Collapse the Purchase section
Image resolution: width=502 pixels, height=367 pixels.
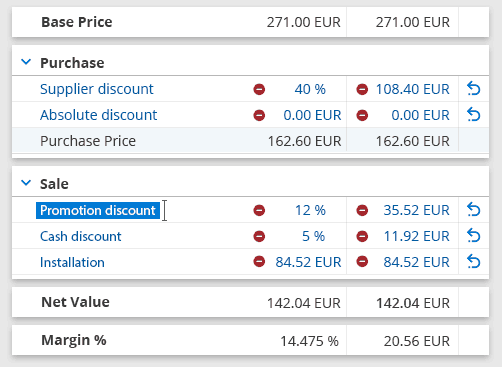[x=26, y=62]
